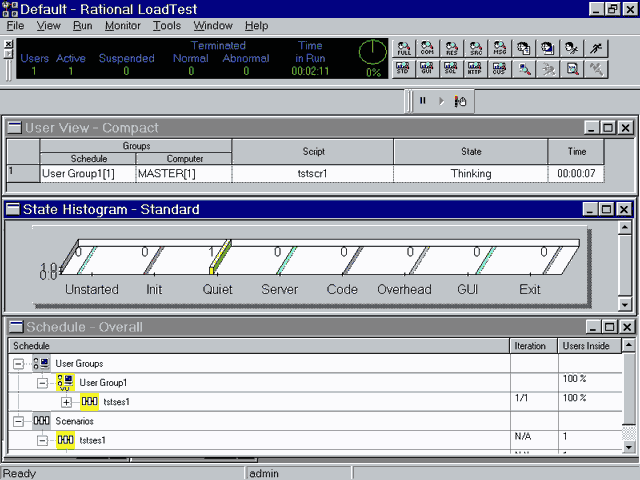The width and height of the screenshot is (640, 480).
Task: Collapse the Scenarios tree node
Action: (18, 421)
